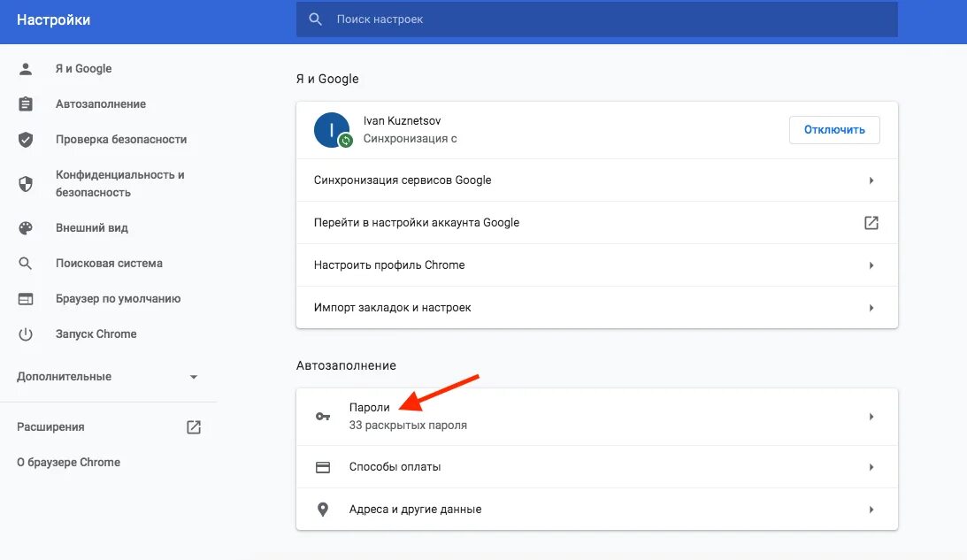Click the external link icon beside Расширения
Screen dimensions: 967x560
[x=194, y=426]
